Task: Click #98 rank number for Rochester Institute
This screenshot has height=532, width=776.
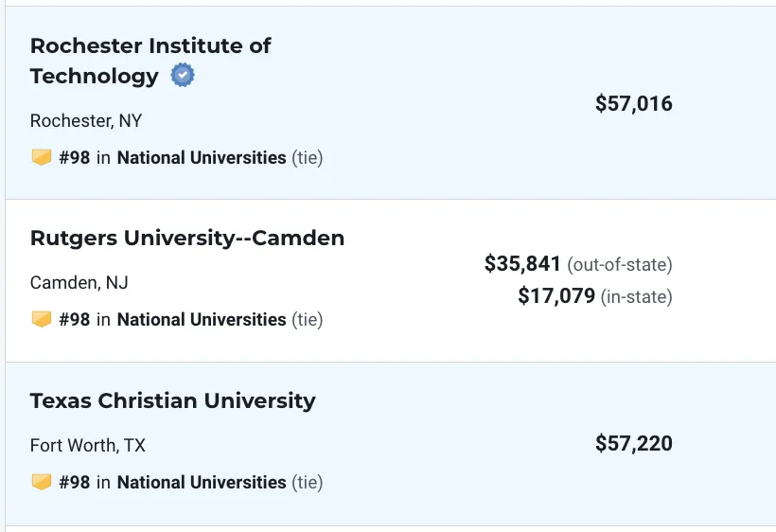Action: pos(75,158)
